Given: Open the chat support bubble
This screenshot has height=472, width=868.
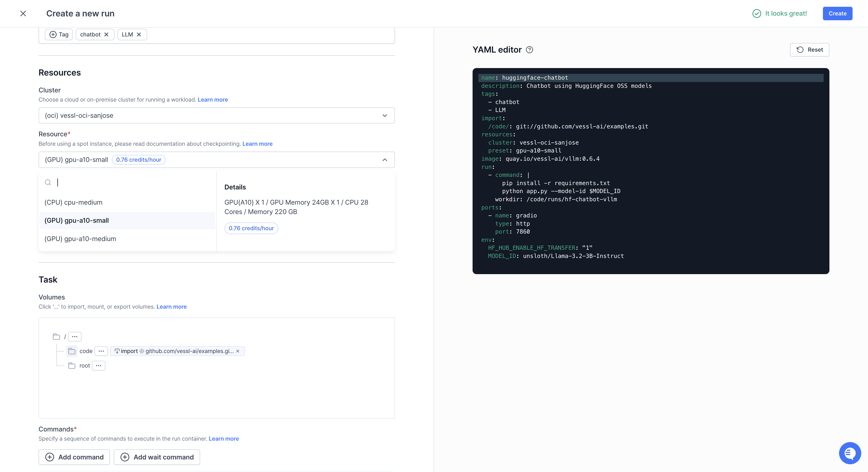Looking at the screenshot, I should point(849,453).
